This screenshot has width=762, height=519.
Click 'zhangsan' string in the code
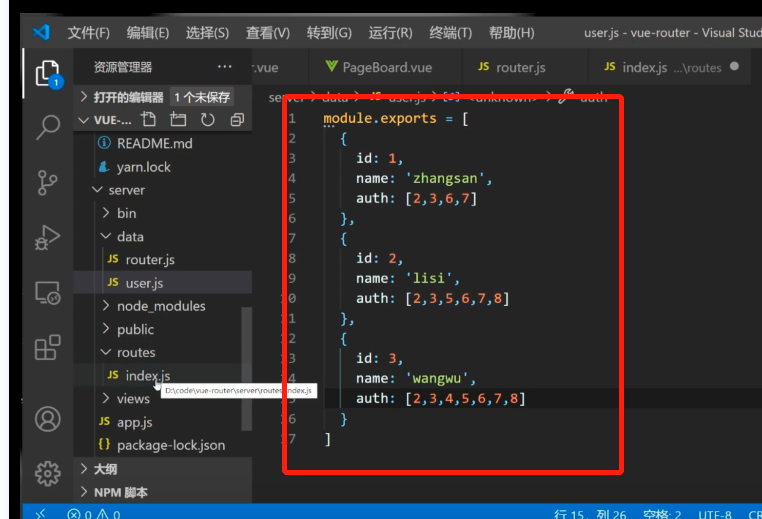click(x=445, y=178)
